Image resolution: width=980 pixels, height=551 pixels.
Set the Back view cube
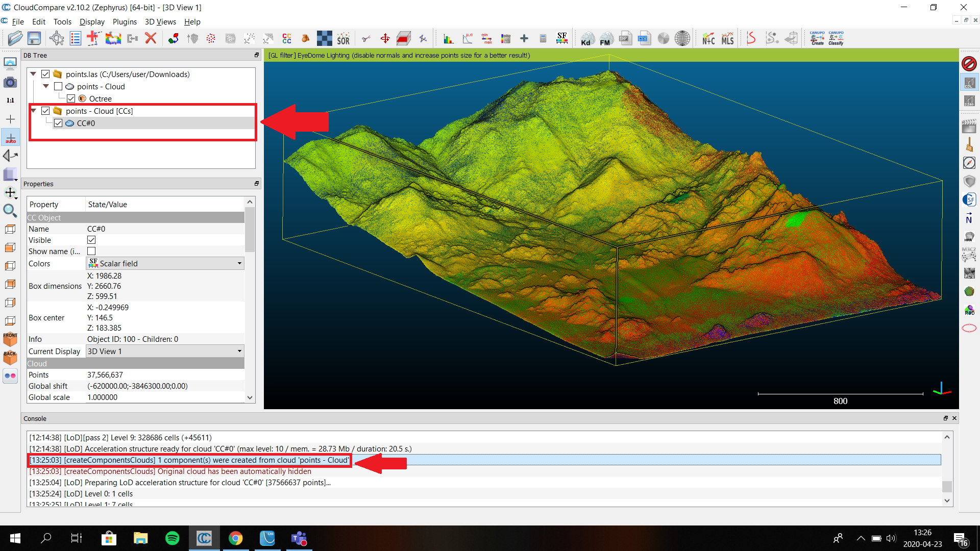click(10, 357)
